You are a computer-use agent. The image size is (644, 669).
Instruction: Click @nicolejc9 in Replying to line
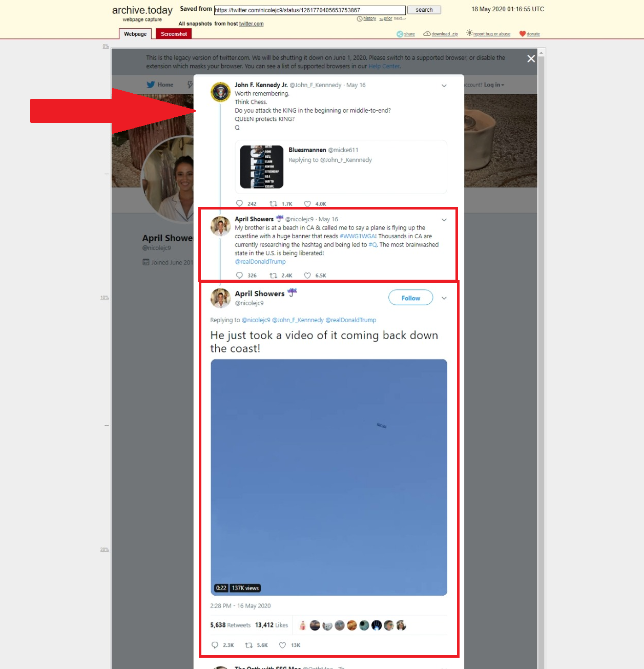pyautogui.click(x=256, y=320)
